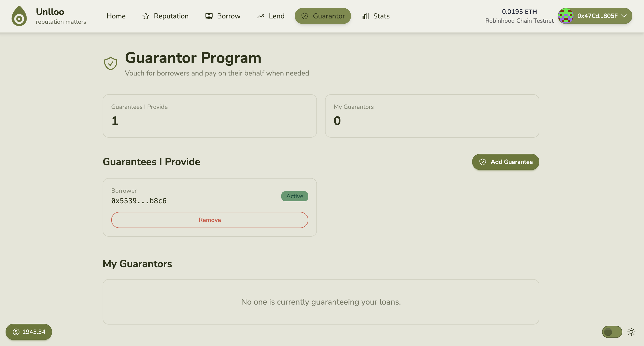The width and height of the screenshot is (644, 346).
Task: Toggle the dark/light theme switch
Action: tap(612, 332)
